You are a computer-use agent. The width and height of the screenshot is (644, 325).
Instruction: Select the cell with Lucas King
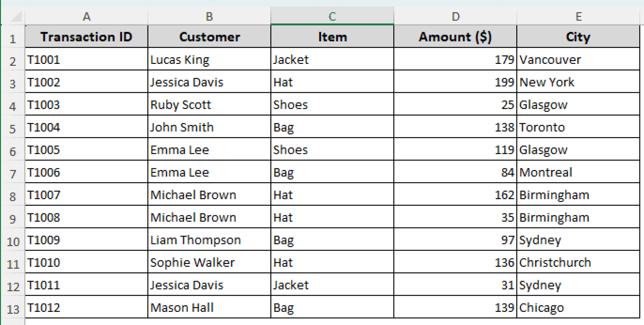208,59
